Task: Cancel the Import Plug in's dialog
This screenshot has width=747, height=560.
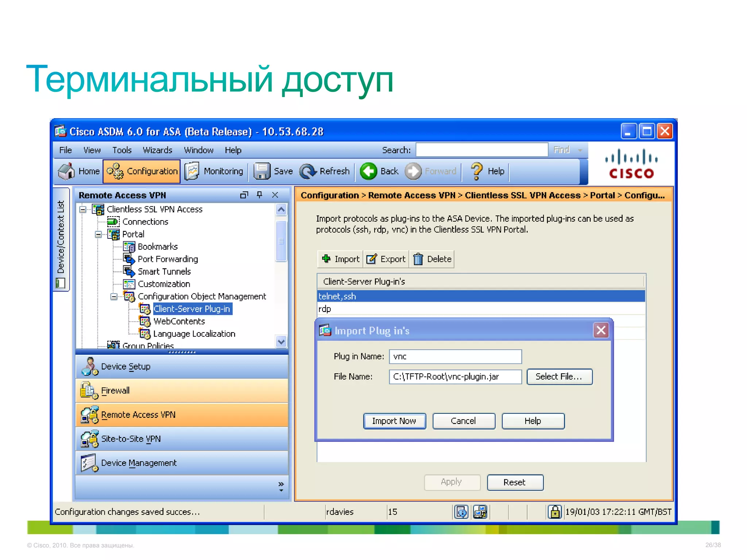Action: tap(464, 421)
